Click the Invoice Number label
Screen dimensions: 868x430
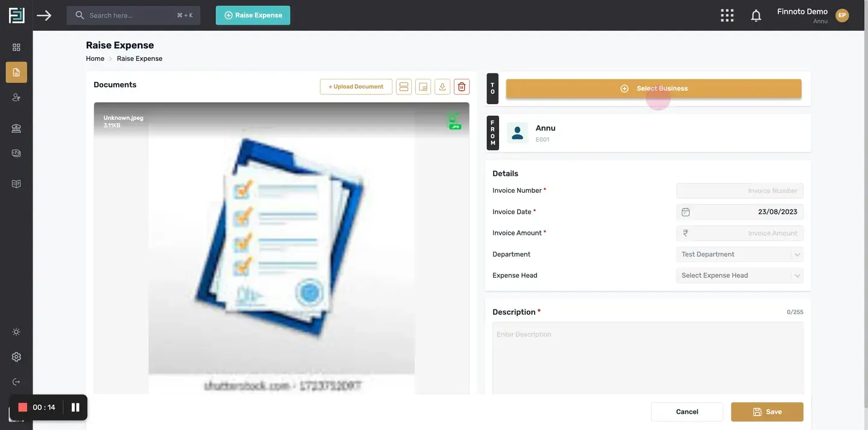tap(517, 190)
